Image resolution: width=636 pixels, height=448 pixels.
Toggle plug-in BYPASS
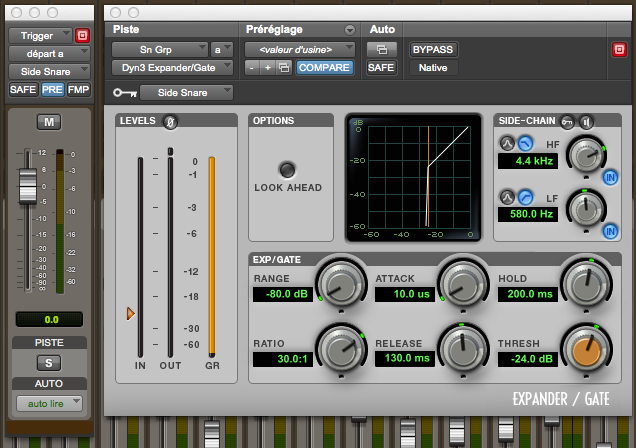pos(433,49)
